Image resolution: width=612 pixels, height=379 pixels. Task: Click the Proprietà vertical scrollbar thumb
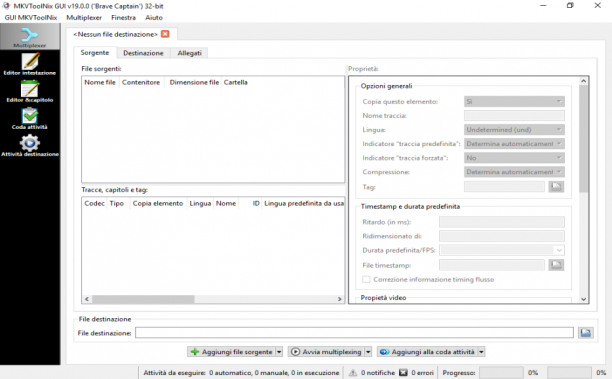point(584,139)
